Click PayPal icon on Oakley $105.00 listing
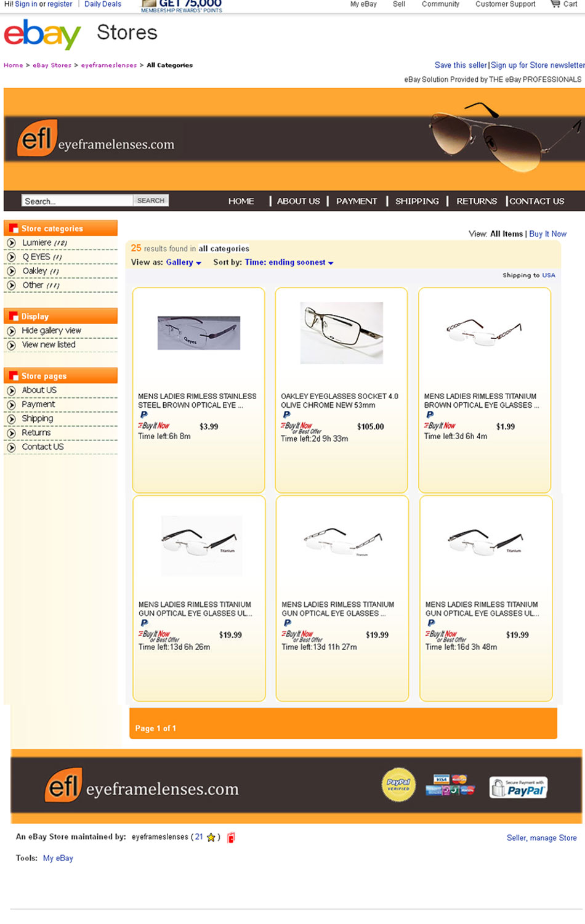Image resolution: width=585 pixels, height=924 pixels. pyautogui.click(x=286, y=415)
